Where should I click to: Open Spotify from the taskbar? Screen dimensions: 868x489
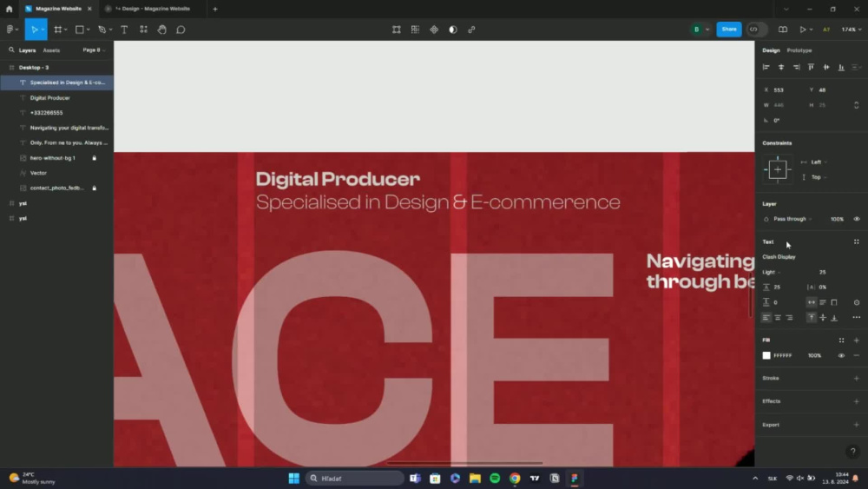point(495,479)
